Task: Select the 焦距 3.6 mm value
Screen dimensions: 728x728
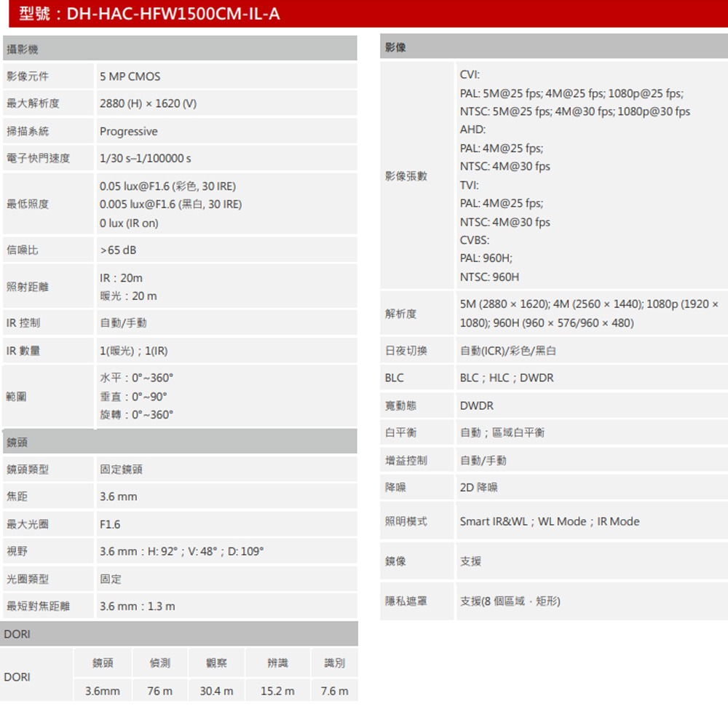Action: [x=113, y=496]
